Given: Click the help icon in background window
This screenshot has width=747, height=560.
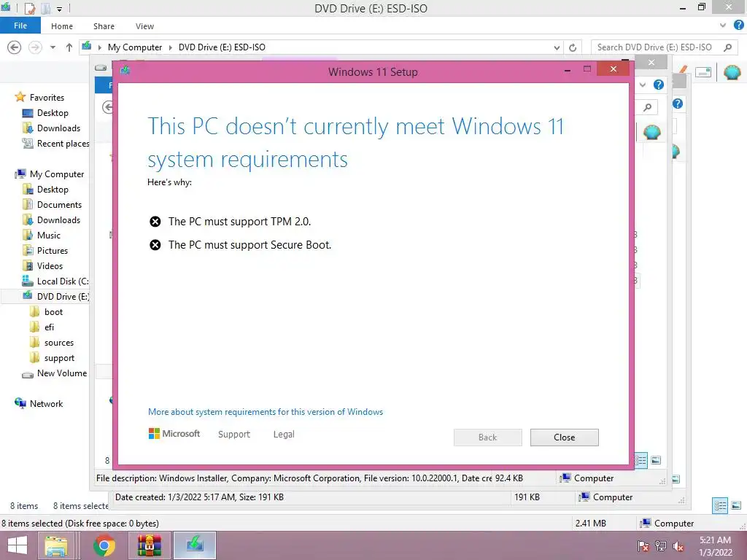Looking at the screenshot, I should pos(659,85).
